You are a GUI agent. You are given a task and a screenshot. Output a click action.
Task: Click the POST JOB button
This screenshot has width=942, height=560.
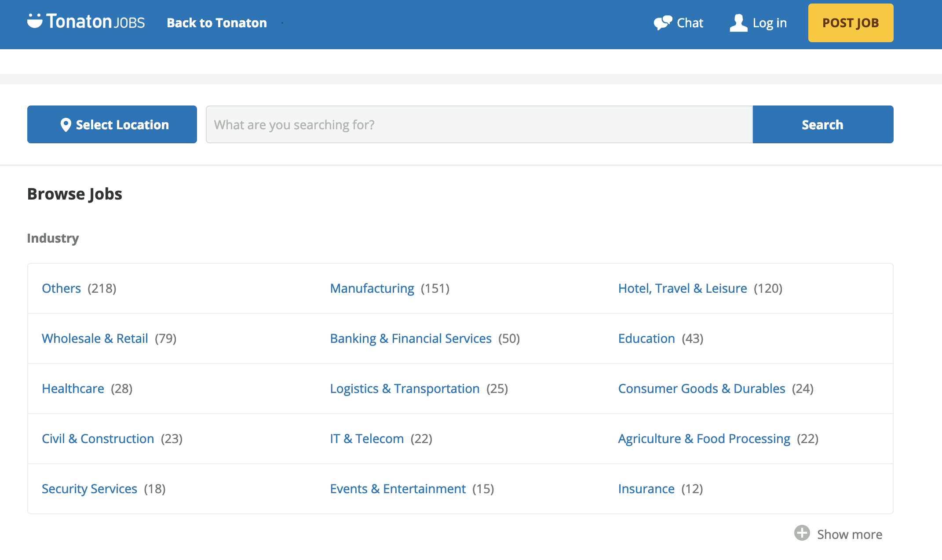click(x=851, y=23)
